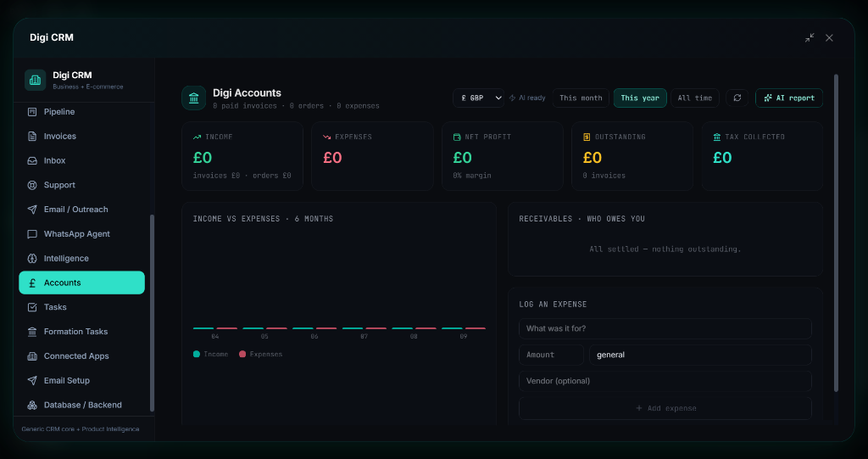Open the Intelligence section
Image resolution: width=868 pixels, height=459 pixels.
pos(82,258)
